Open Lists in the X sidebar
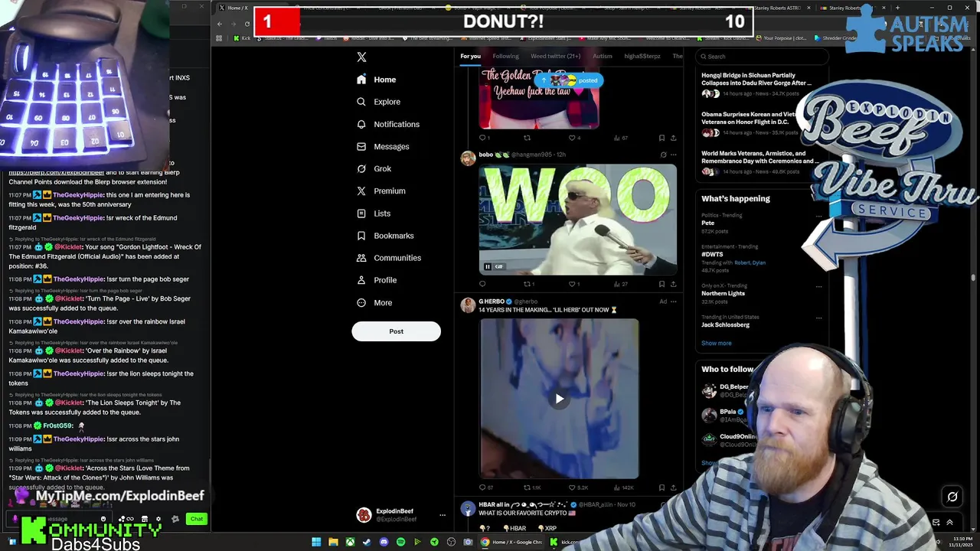 tap(374, 214)
